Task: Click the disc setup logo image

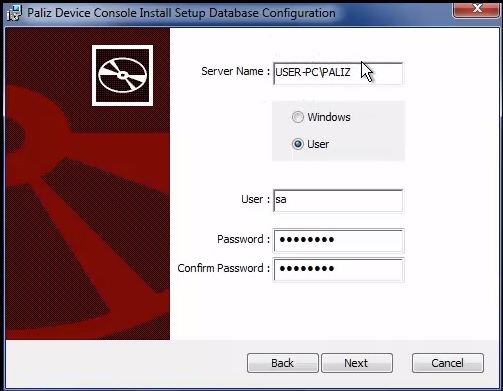Action: [x=122, y=76]
